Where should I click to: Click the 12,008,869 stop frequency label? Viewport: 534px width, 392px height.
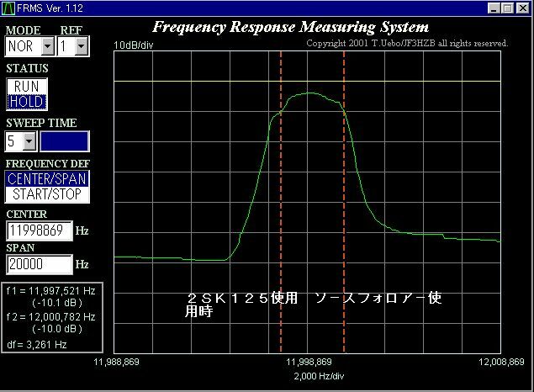pos(501,362)
